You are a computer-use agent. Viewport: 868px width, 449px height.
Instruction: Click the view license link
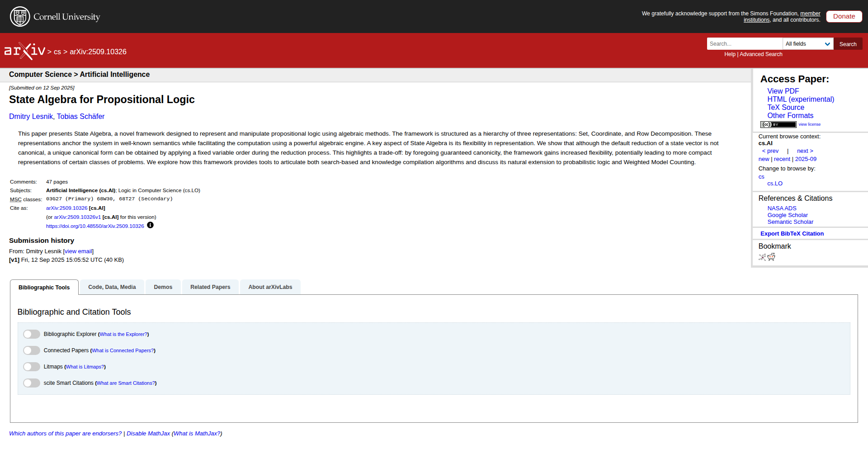click(809, 124)
